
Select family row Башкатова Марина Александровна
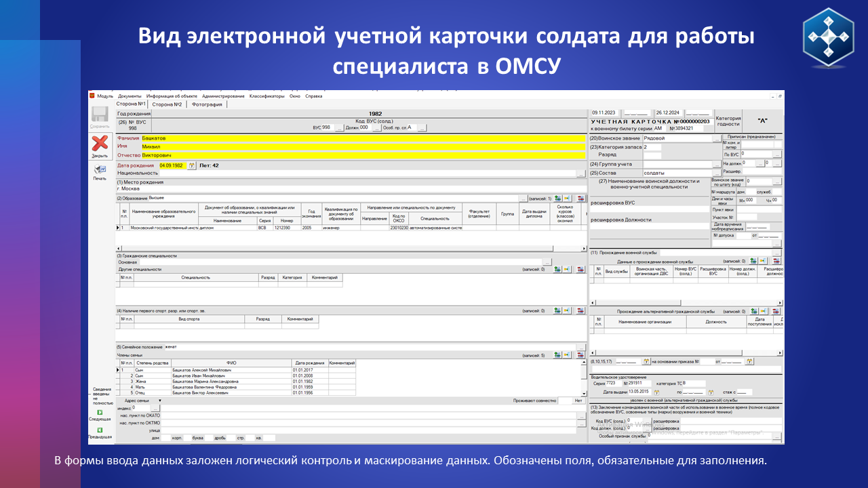tap(236, 382)
